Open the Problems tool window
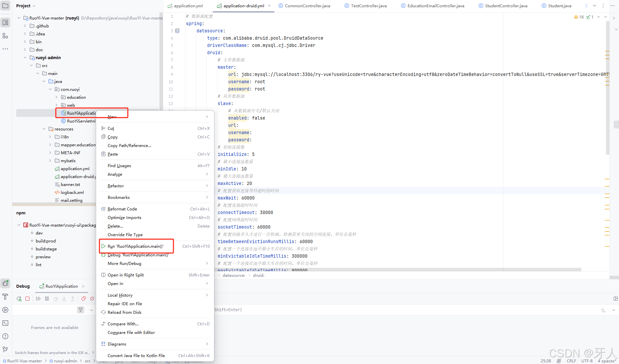This screenshot has height=364, width=619. point(5,336)
